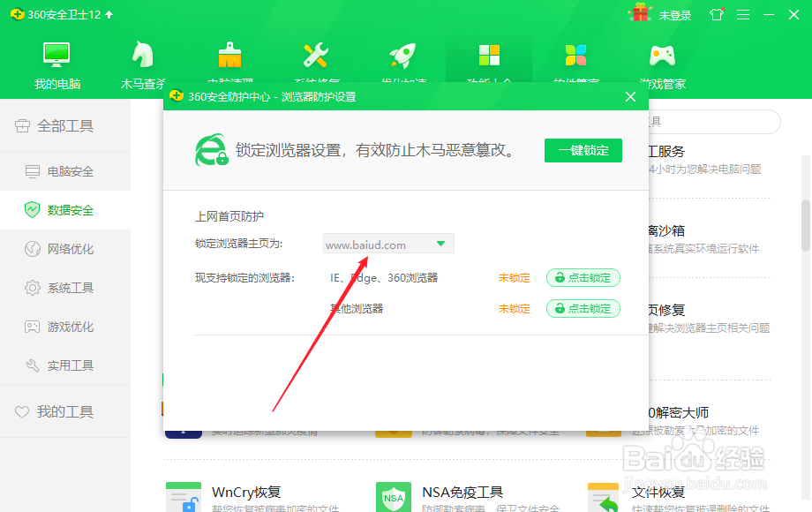Select 全部工具 in sidebar
812x512 pixels.
coord(65,126)
